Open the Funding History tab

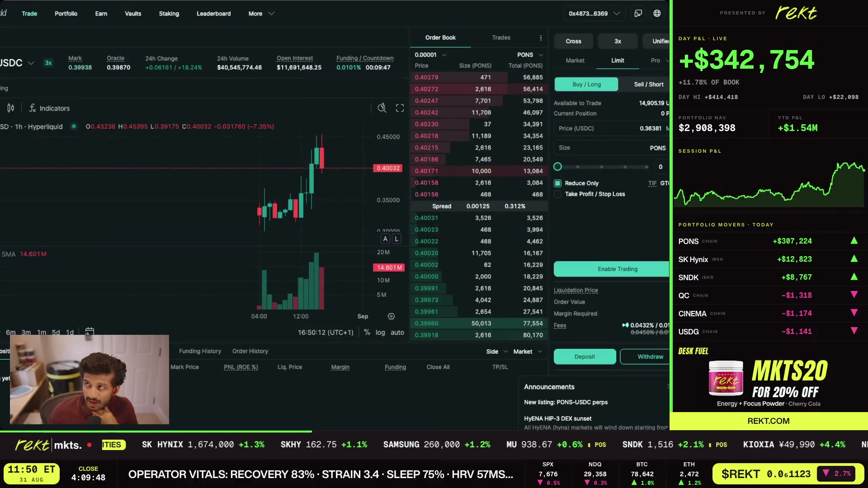[200, 351]
